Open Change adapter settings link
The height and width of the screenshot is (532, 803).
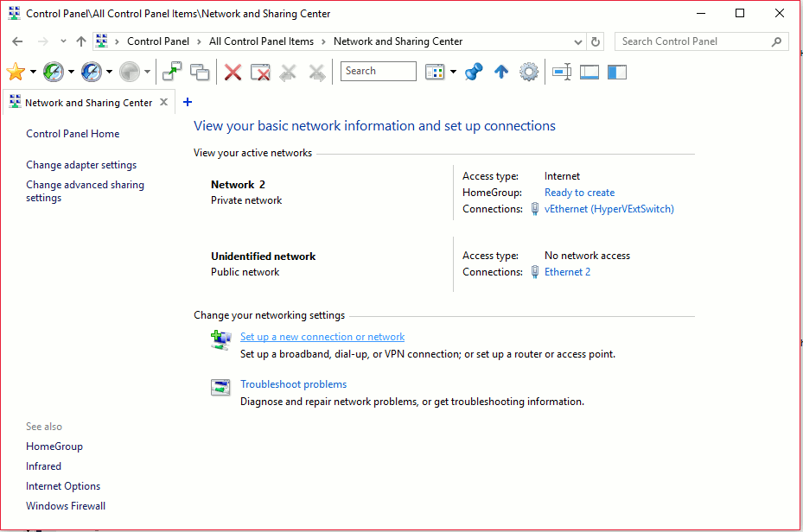(x=81, y=165)
